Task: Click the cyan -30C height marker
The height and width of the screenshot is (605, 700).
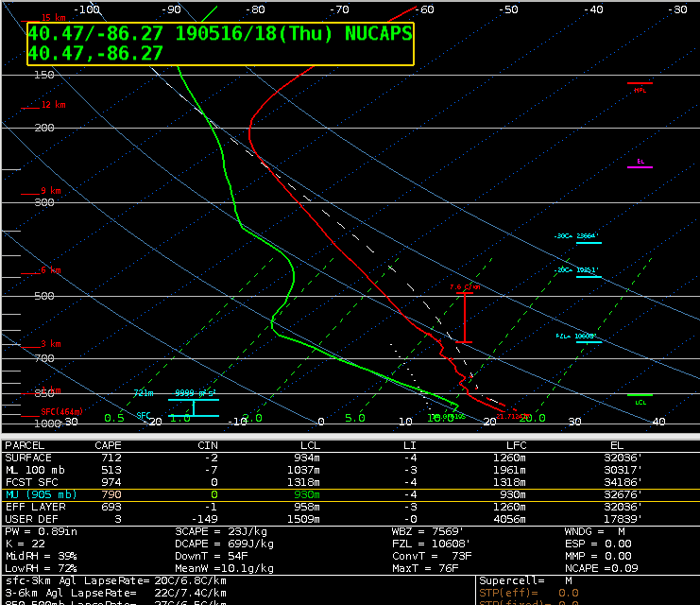Action: (x=587, y=240)
